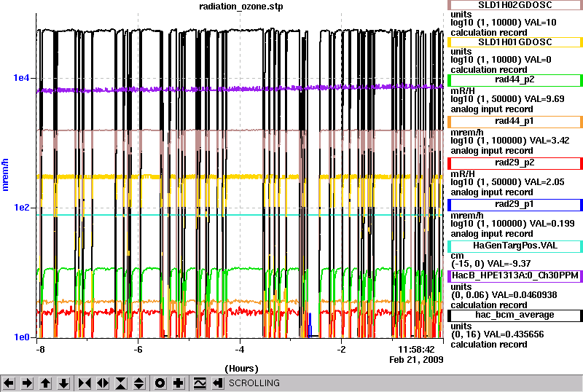
Task: Select the rad44_p1 orange legend entry
Action: (x=515, y=122)
